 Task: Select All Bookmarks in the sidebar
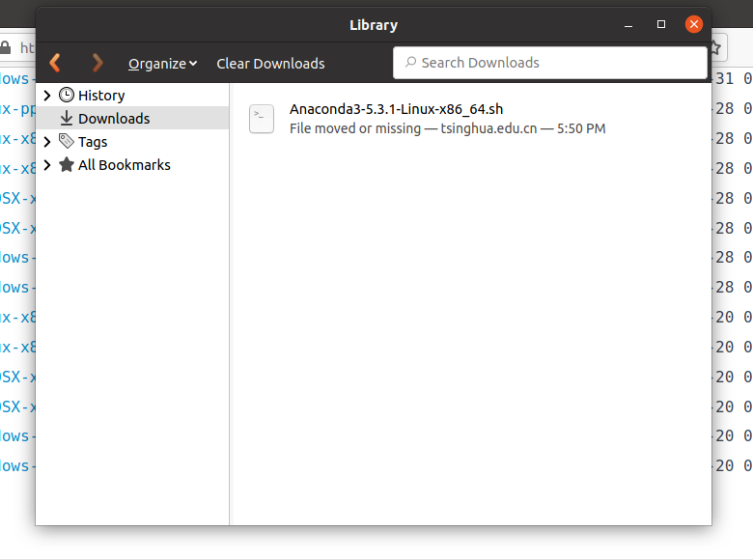pyautogui.click(x=132, y=165)
